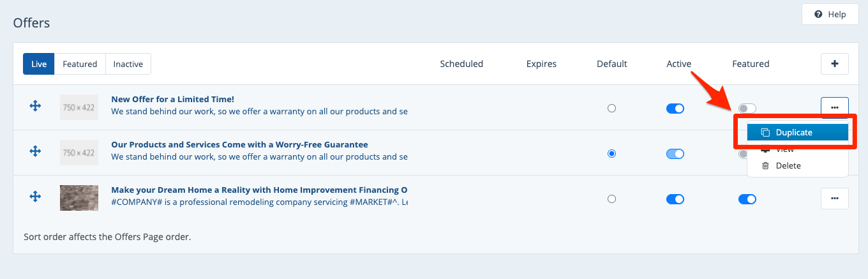868x279 pixels.
Task: Enable Featured switch for New Offer
Action: point(747,109)
